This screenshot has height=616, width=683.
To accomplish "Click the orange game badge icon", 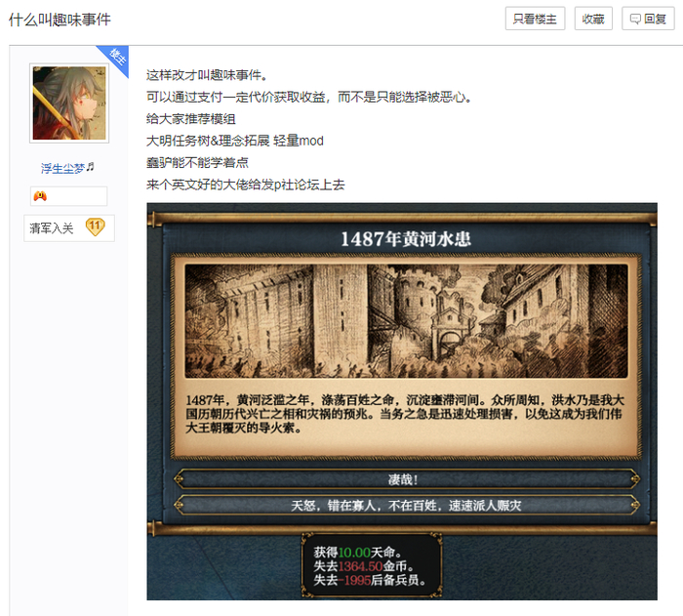I will click(x=40, y=196).
